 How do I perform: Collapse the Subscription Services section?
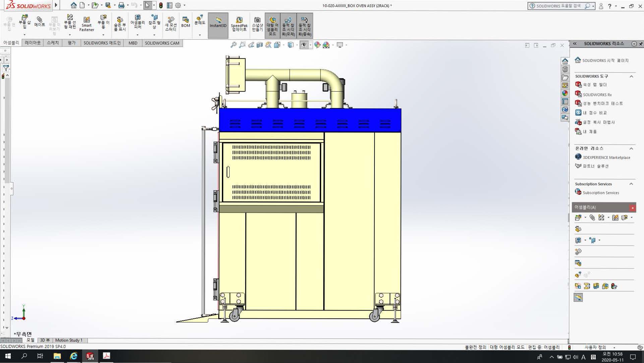[631, 184]
